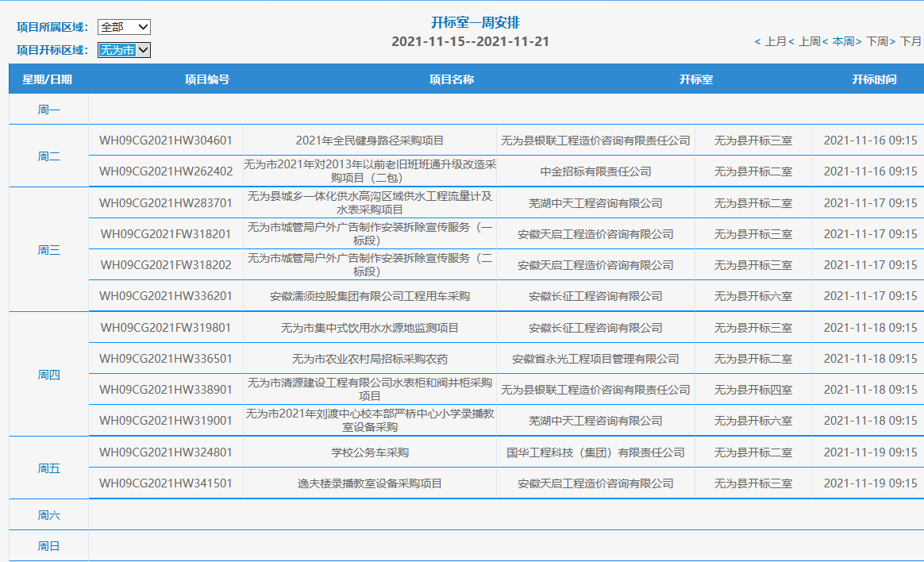Jump to current week with 本周 link
The image size is (924, 562).
(842, 41)
